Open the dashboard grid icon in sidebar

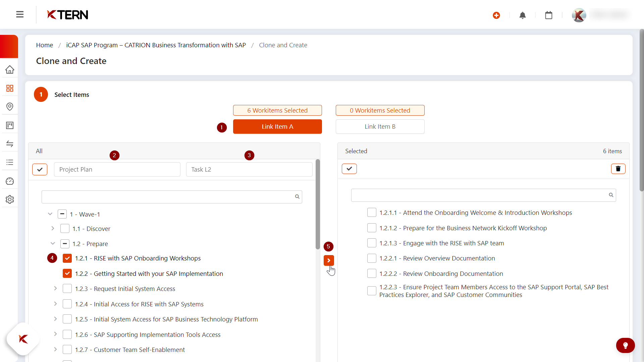tap(10, 88)
